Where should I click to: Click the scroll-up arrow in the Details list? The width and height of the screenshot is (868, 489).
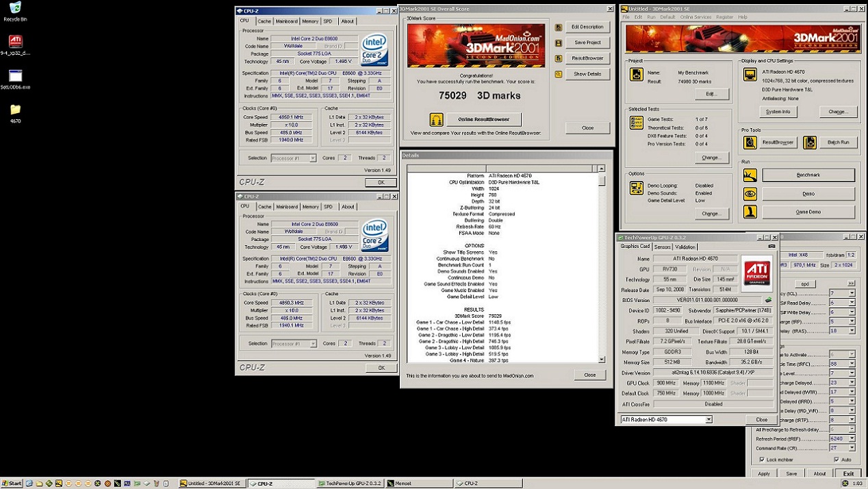tap(602, 168)
